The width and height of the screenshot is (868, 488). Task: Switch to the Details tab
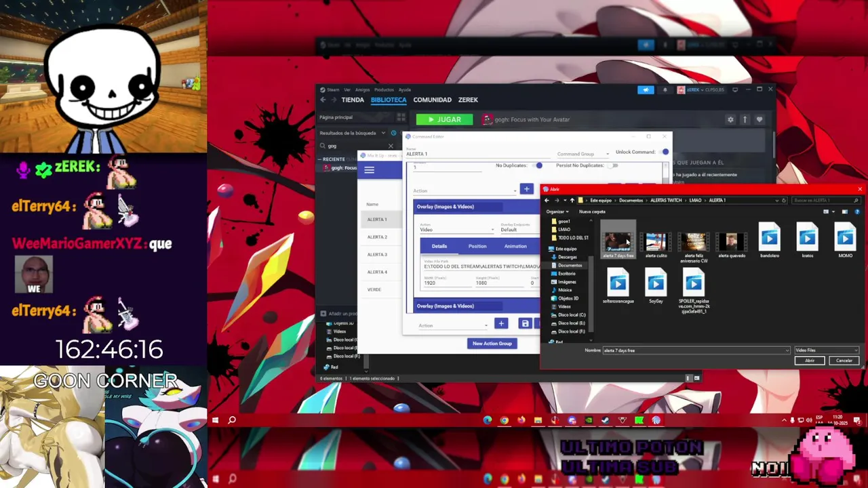(x=439, y=246)
